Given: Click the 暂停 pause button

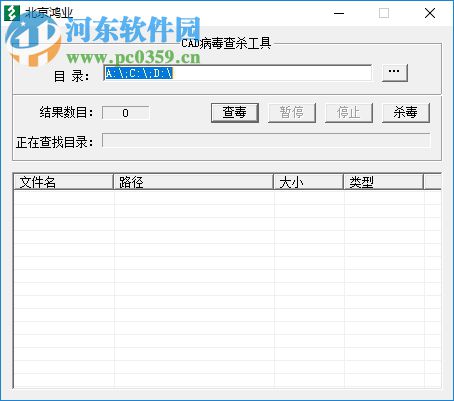Looking at the screenshot, I should [x=292, y=113].
